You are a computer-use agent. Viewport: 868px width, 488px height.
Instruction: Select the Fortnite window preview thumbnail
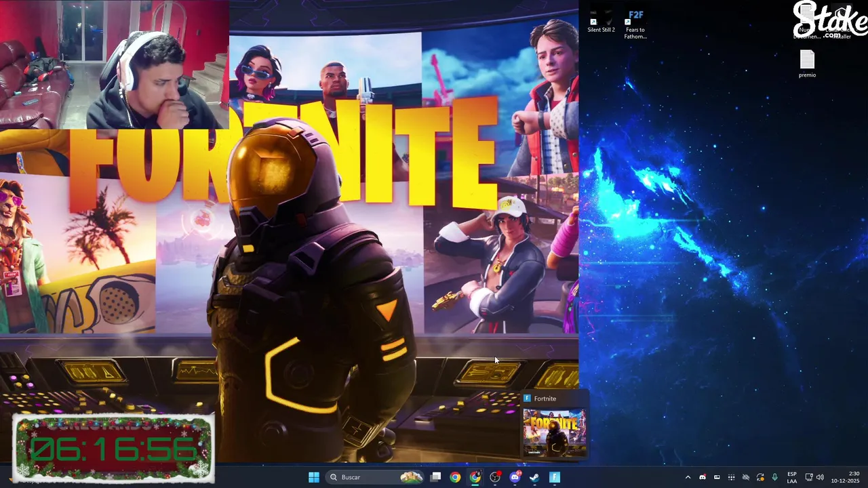coord(555,432)
